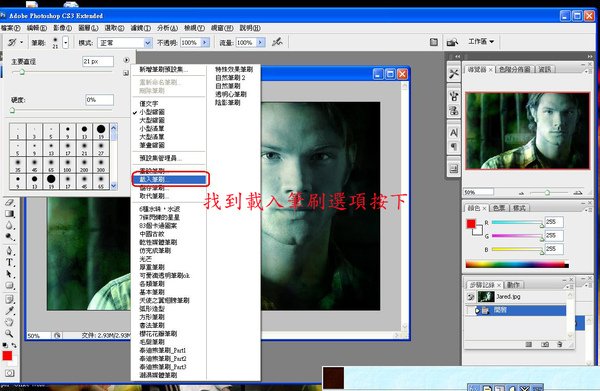Select 方形筆刷 from brush list
600x391 pixels.
click(152, 317)
